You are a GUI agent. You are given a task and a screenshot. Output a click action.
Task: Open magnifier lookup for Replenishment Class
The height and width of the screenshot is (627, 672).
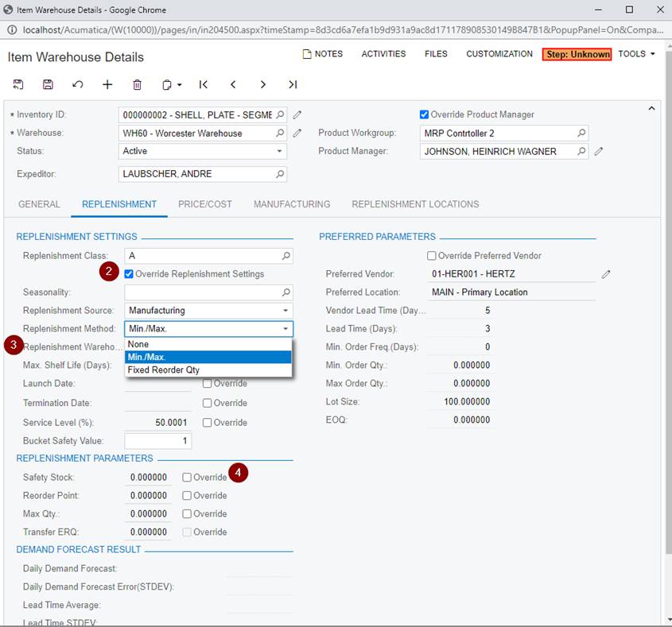pos(286,256)
